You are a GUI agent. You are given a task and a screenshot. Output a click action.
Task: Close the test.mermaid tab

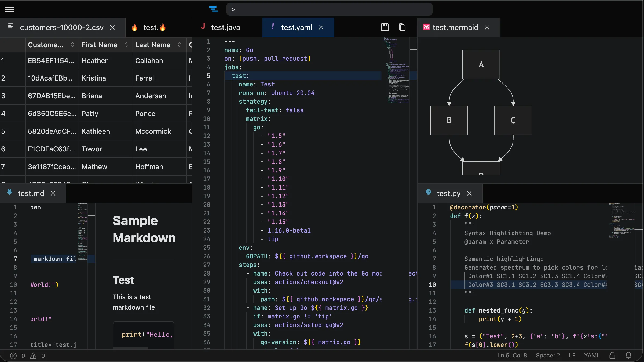coord(487,27)
